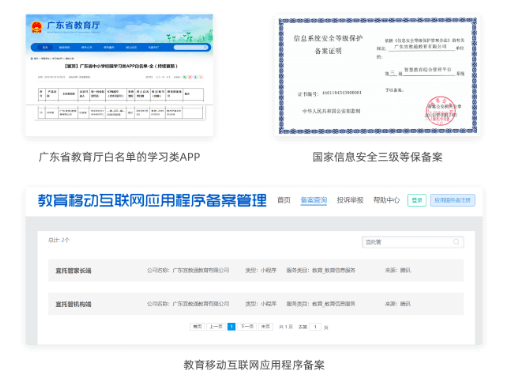Click the 服务类目 value in the 宜托管家长端 row
The image size is (508, 385).
pyautogui.click(x=334, y=270)
